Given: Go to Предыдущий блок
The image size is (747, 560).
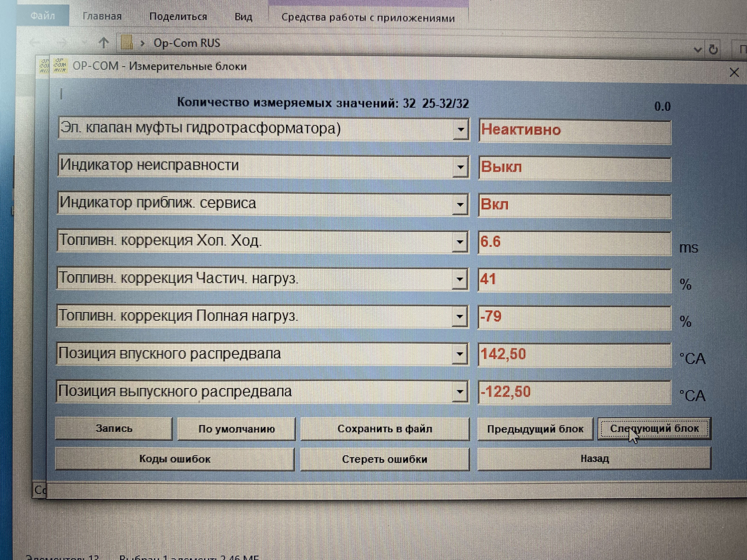Looking at the screenshot, I should 535,429.
